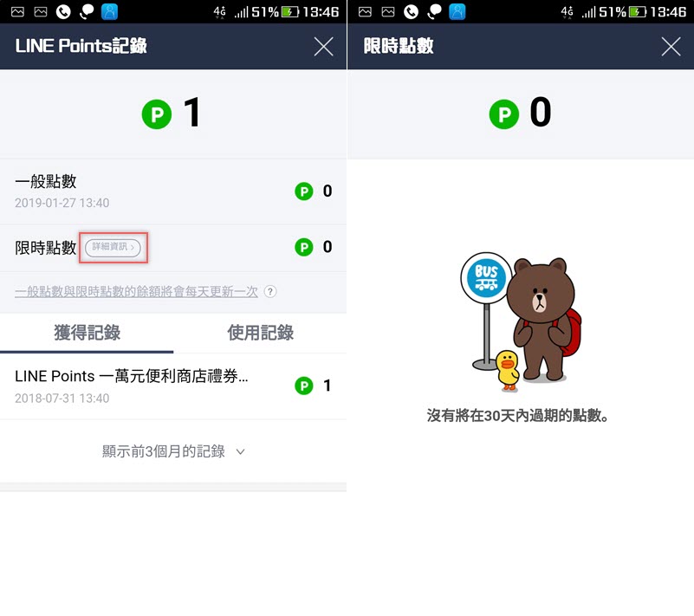Close the 限時點數 screen
Image resolution: width=694 pixels, height=616 pixels.
pos(671,47)
